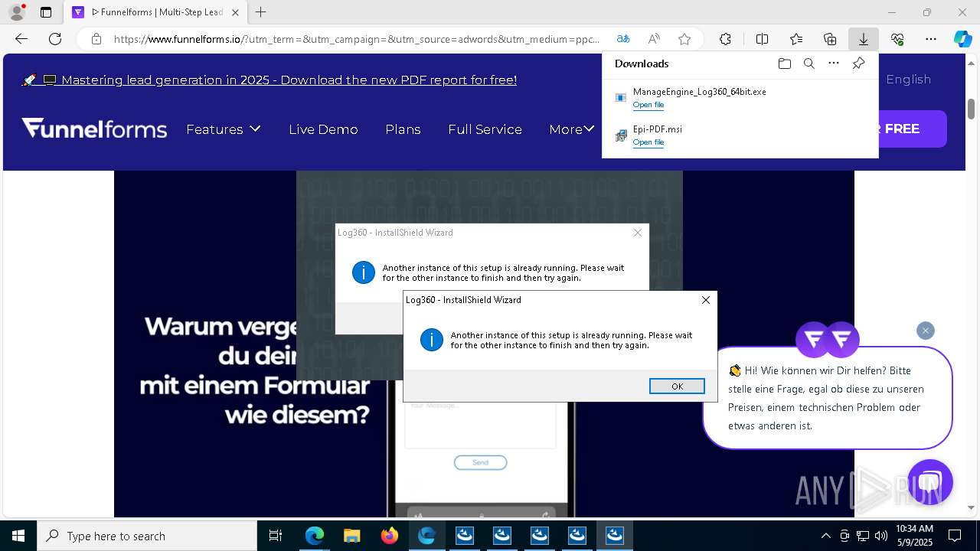Click the translate page icon
This screenshot has height=551, width=980.
(x=623, y=39)
